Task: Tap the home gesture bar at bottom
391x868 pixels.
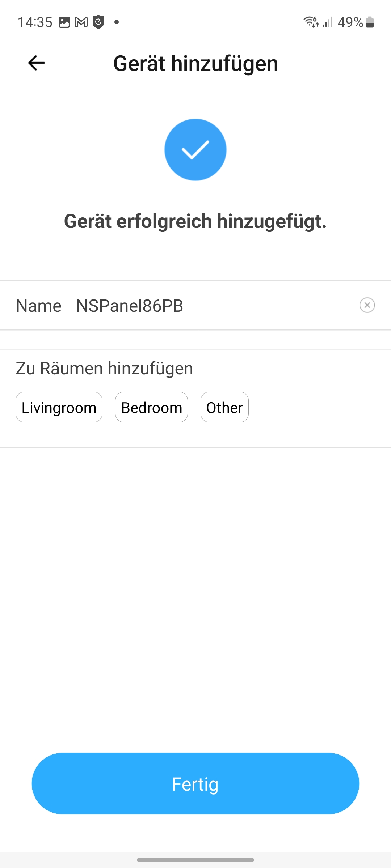Action: pos(195,860)
